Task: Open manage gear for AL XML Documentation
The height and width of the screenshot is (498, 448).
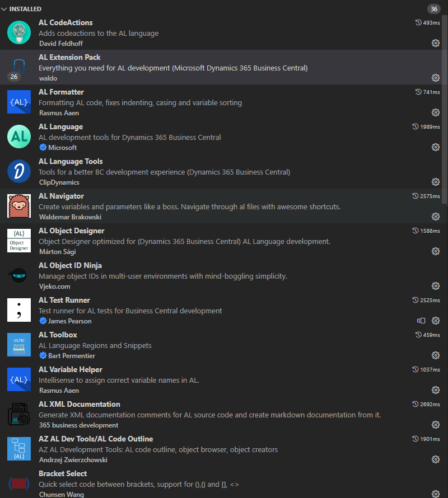Action: (x=436, y=425)
